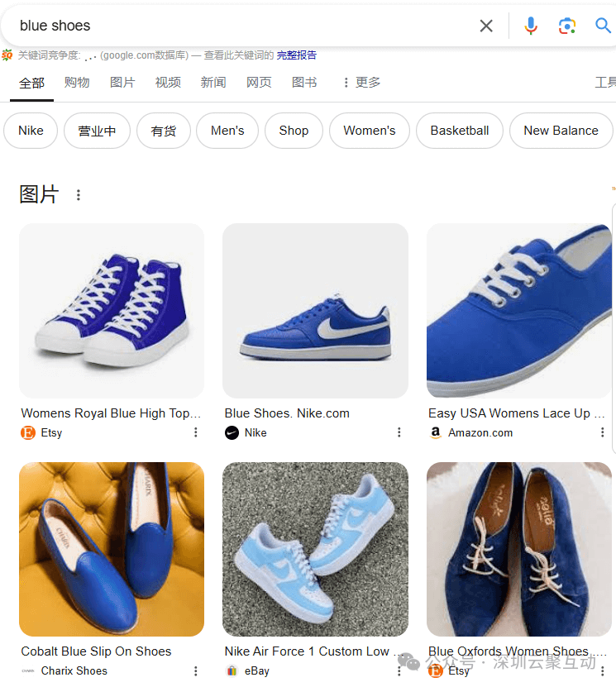Apply the Men's filter chip
Viewport: 616px width, 687px height.
coord(227,131)
